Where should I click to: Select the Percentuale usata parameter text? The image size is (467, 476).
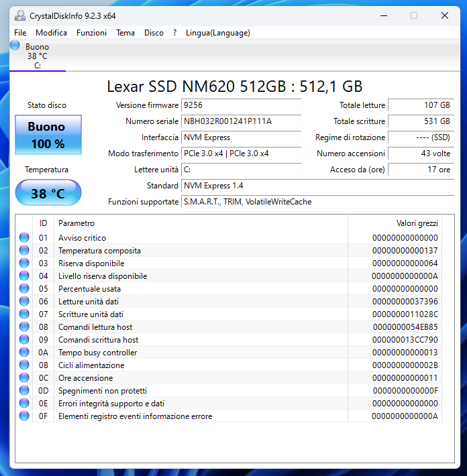(x=89, y=289)
